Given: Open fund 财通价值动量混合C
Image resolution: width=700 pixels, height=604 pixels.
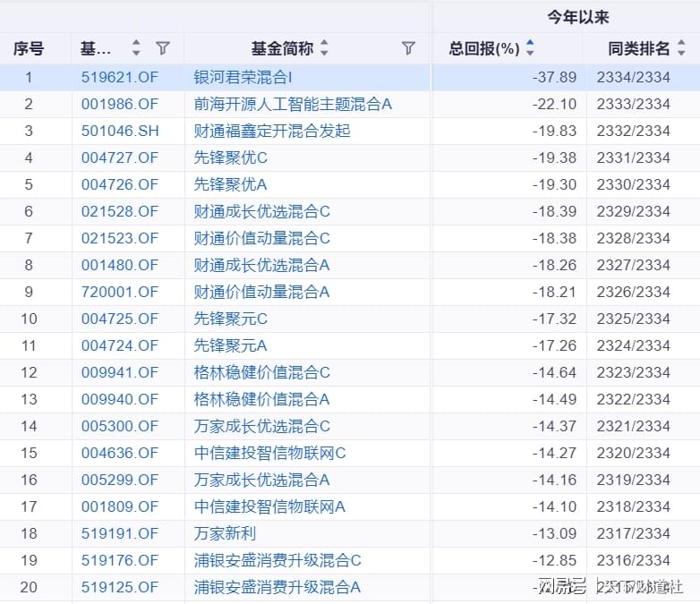Looking at the screenshot, I should pyautogui.click(x=261, y=238).
